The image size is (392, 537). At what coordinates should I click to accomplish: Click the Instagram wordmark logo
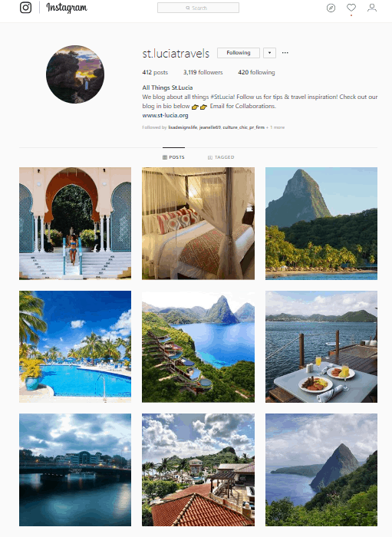(x=67, y=8)
